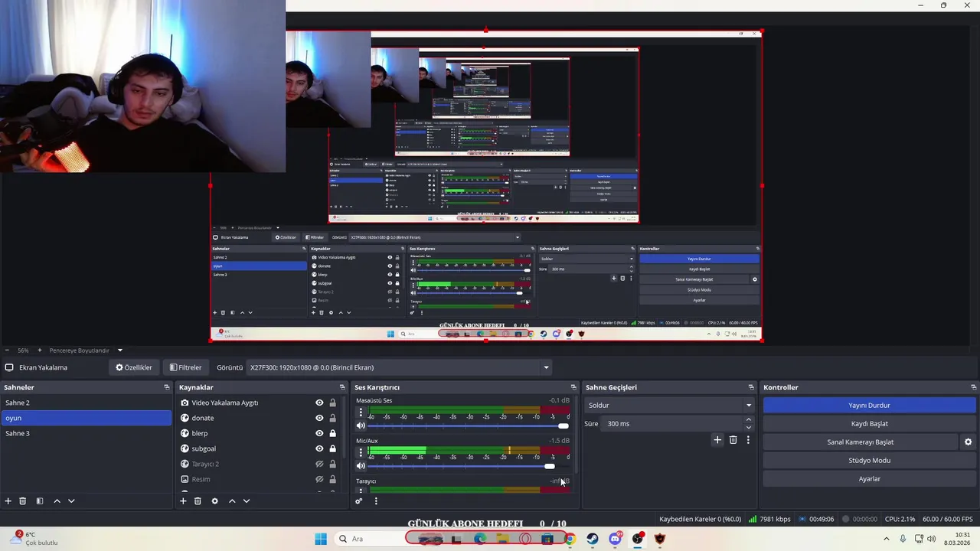The image size is (980, 551).
Task: Open transition properties three-dot menu
Action: pyautogui.click(x=748, y=440)
